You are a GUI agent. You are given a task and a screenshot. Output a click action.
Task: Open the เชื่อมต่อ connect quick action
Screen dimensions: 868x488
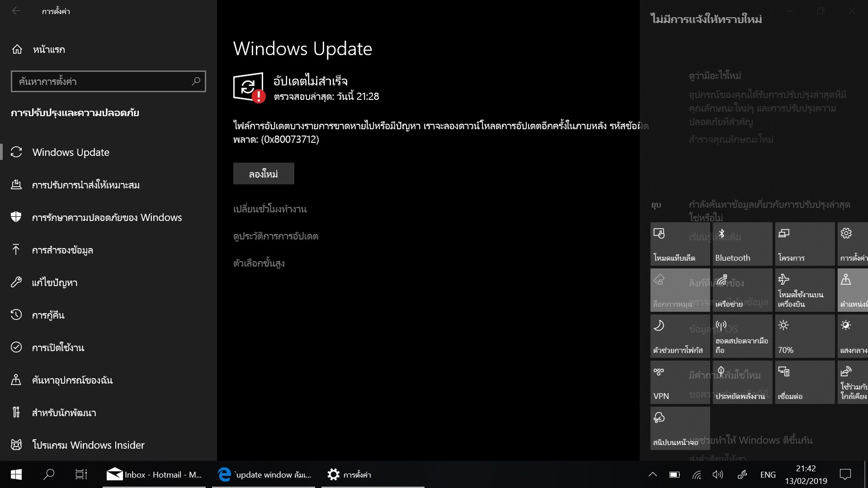tap(805, 382)
